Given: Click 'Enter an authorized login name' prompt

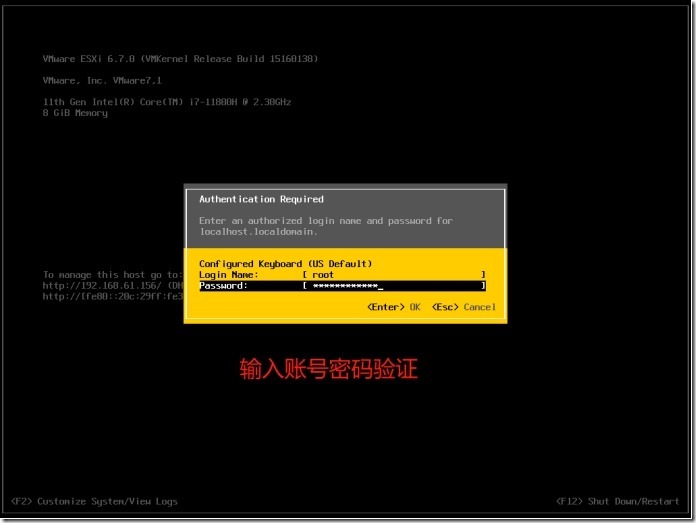Looking at the screenshot, I should 280,221.
